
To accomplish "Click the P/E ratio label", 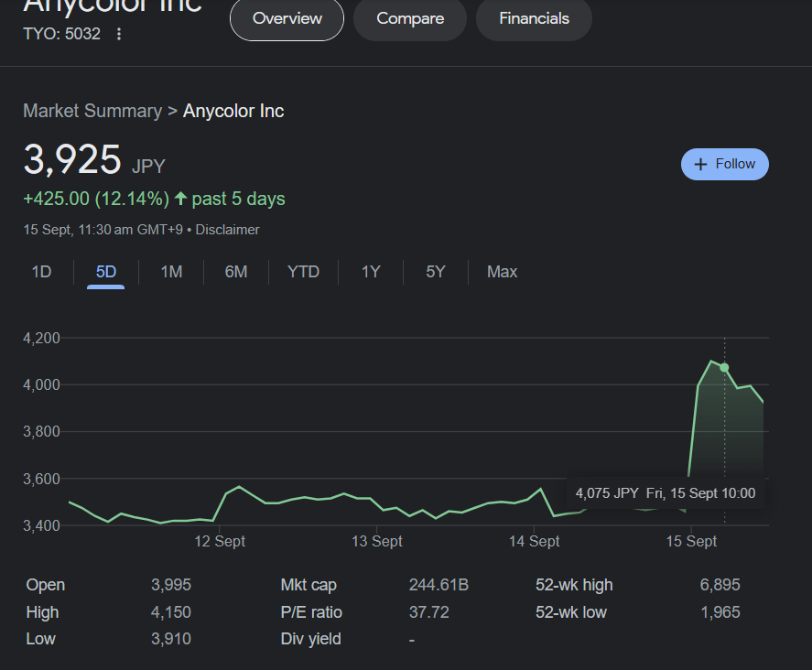I will [x=311, y=612].
